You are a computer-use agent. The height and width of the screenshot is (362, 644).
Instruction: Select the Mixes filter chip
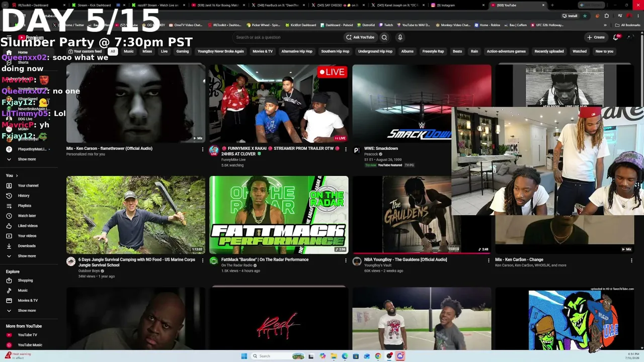pos(147,51)
